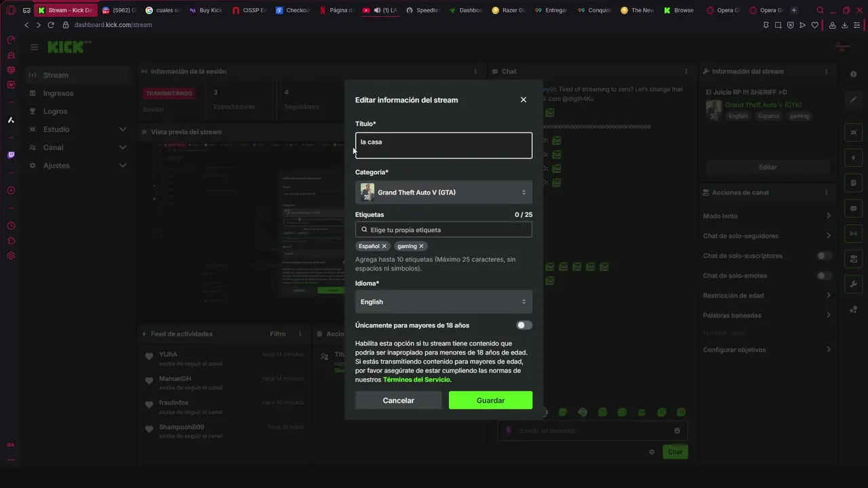Click the browser downloads icon
Image resolution: width=868 pixels, height=488 pixels.
(x=845, y=25)
